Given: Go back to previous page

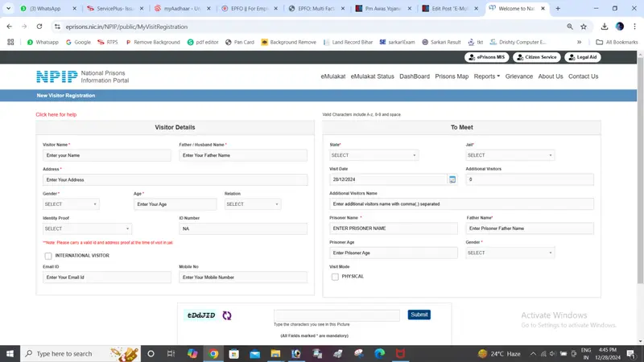Looking at the screenshot, I should coord(10,27).
